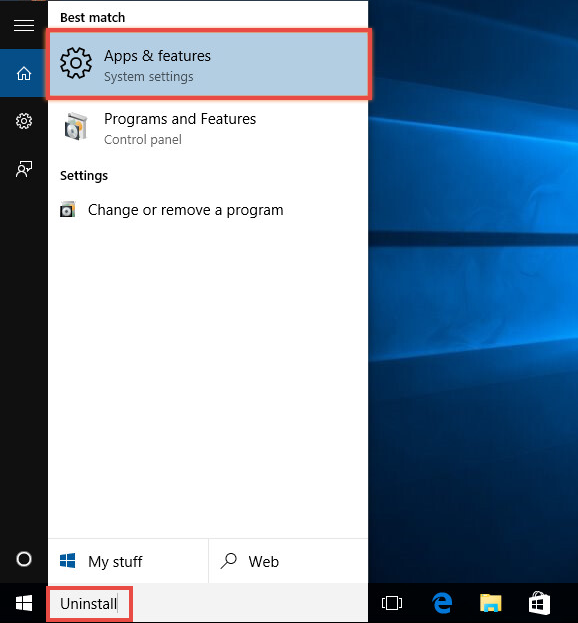Viewport: 578px width, 623px height.
Task: Open Change or remove a program
Action: click(x=208, y=210)
